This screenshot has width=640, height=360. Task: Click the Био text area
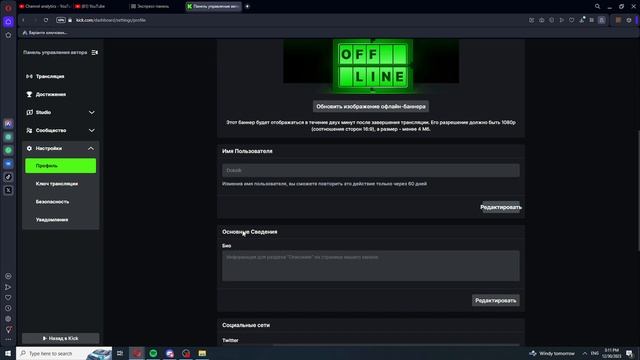coord(371,266)
